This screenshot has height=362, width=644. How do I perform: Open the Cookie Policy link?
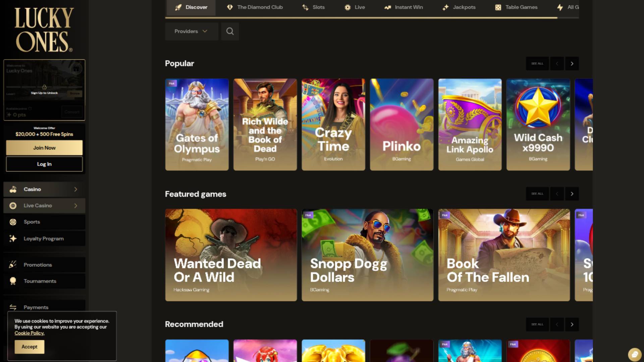click(29, 333)
